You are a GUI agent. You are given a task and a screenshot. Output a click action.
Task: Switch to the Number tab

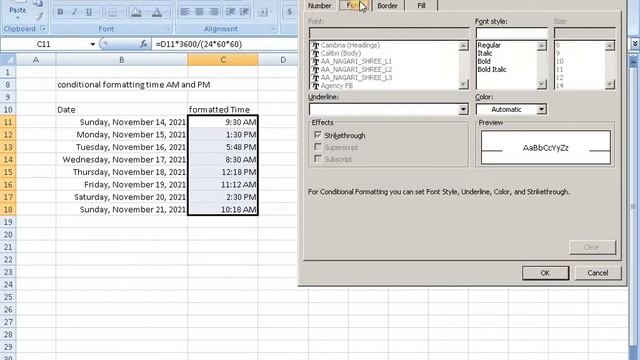point(319,5)
